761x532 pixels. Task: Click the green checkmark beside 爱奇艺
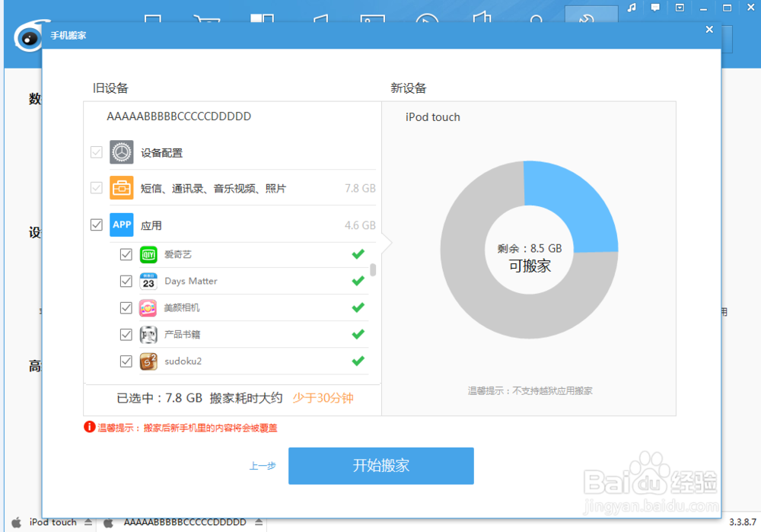pyautogui.click(x=358, y=254)
